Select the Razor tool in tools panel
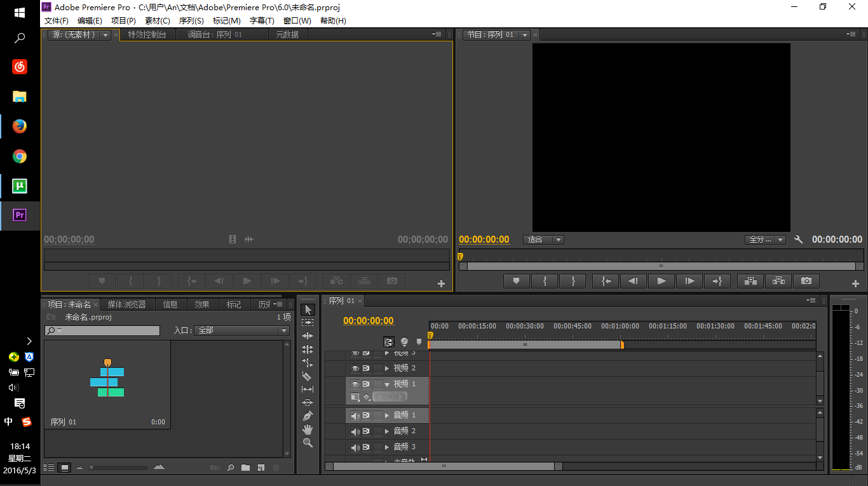868x486 pixels. [x=308, y=376]
